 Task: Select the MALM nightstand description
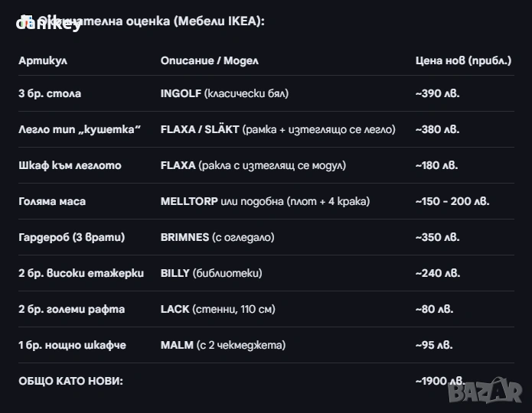[x=223, y=345]
